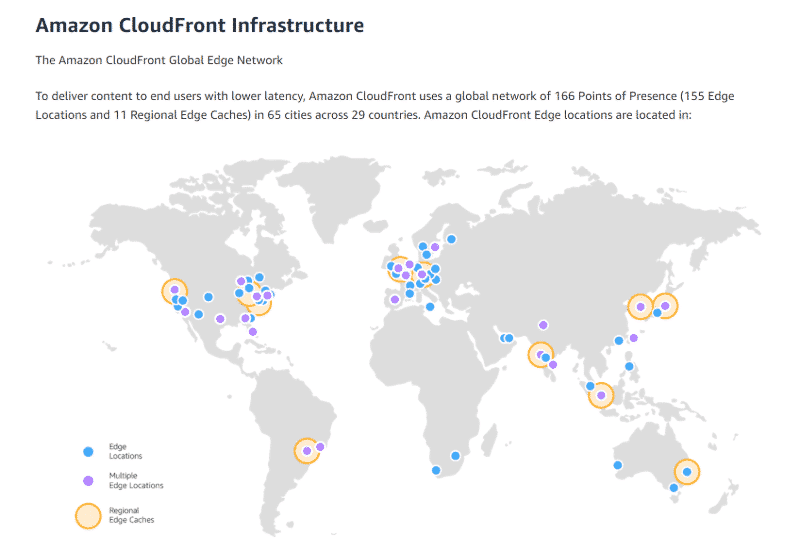This screenshot has height=543, width=800.
Task: Click the Sydney regional edge cache marker
Action: (686, 472)
